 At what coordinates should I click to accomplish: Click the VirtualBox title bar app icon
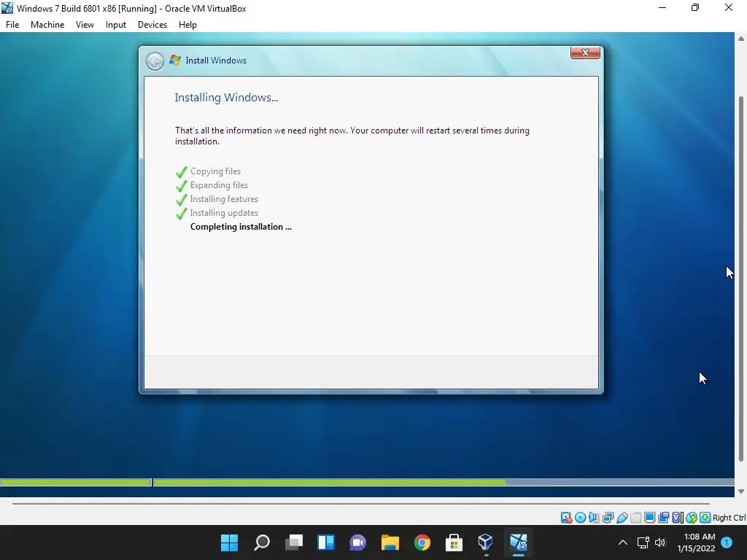pyautogui.click(x=7, y=8)
